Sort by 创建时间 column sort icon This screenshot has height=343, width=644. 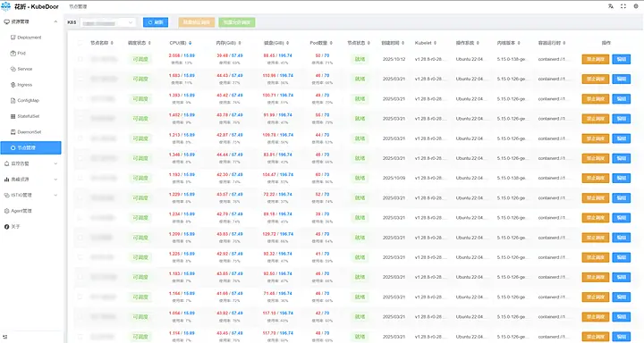tap(402, 43)
